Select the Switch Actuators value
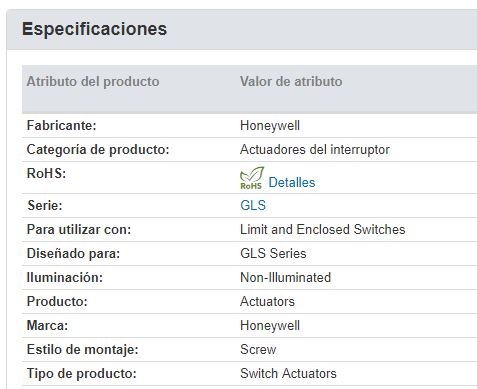 click(x=288, y=373)
